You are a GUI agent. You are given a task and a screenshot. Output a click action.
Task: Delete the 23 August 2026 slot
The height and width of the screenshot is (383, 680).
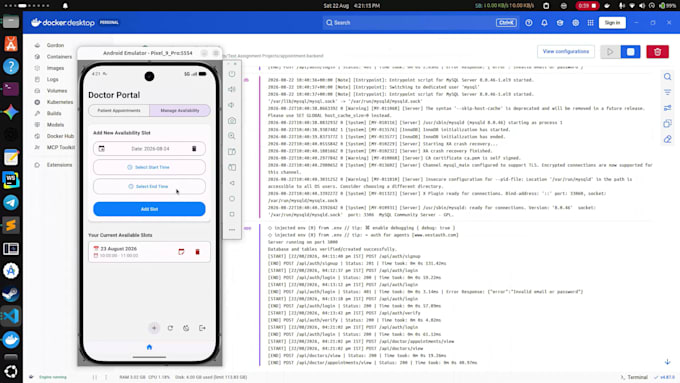tap(197, 252)
